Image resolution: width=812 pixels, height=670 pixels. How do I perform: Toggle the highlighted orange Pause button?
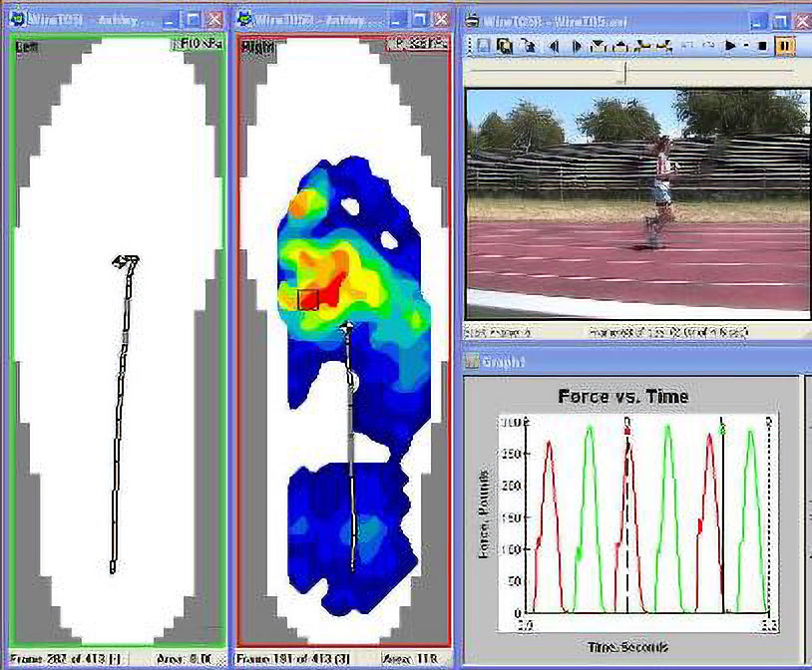click(784, 46)
